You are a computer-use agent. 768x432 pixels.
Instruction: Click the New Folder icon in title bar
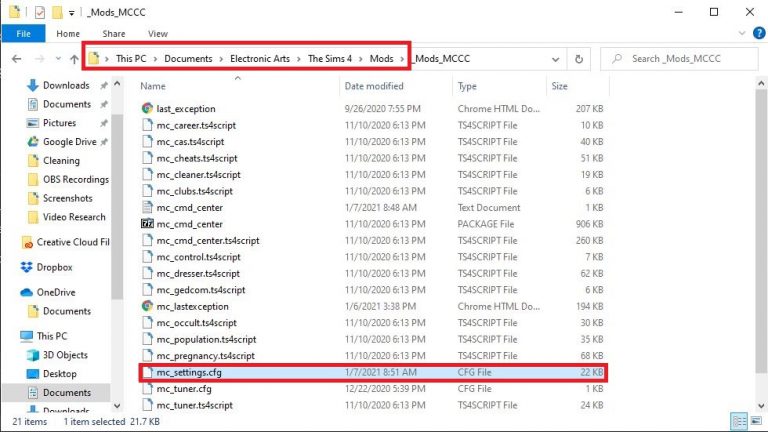[x=57, y=12]
